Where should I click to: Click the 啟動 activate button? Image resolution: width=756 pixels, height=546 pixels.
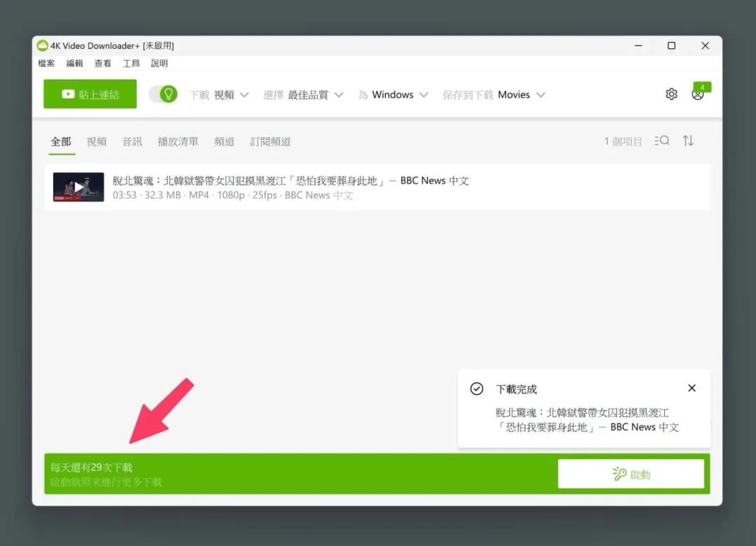coord(631,474)
